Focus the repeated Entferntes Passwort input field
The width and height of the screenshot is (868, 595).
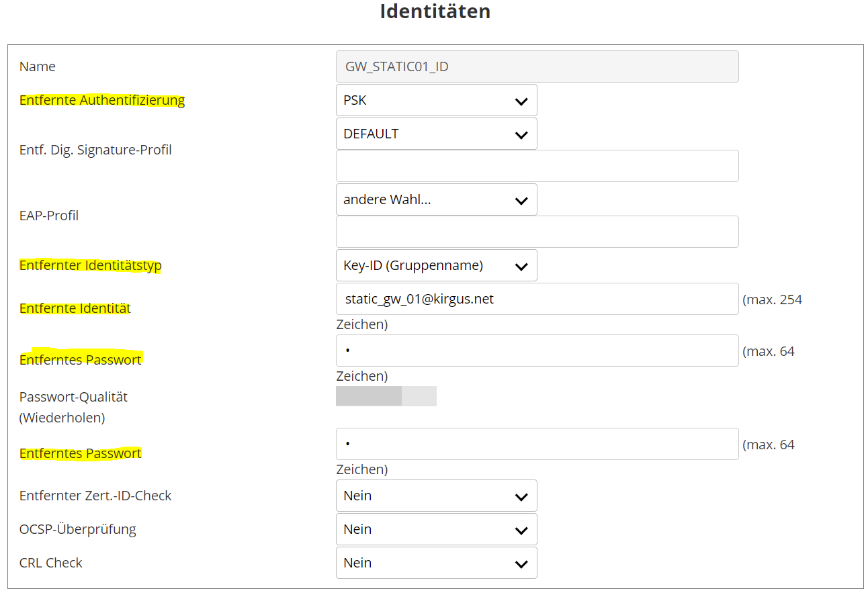tap(537, 445)
